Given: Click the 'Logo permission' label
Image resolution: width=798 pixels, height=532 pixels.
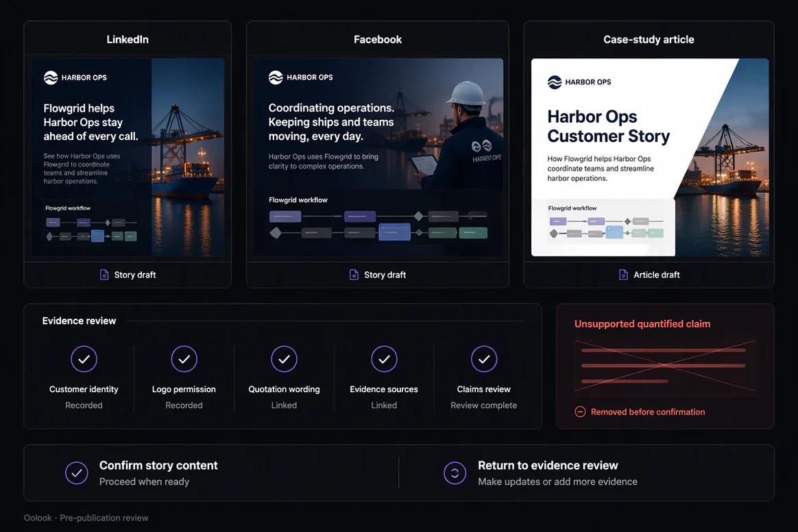Looking at the screenshot, I should (x=184, y=389).
